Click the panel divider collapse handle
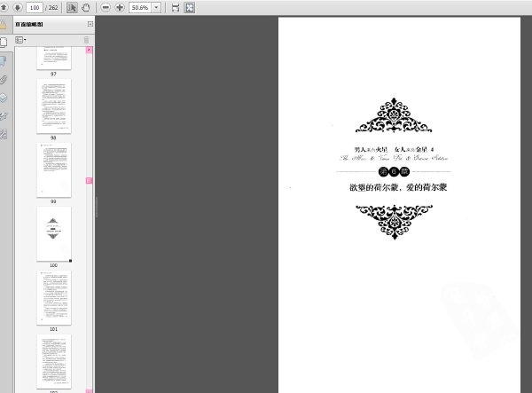 (97, 207)
